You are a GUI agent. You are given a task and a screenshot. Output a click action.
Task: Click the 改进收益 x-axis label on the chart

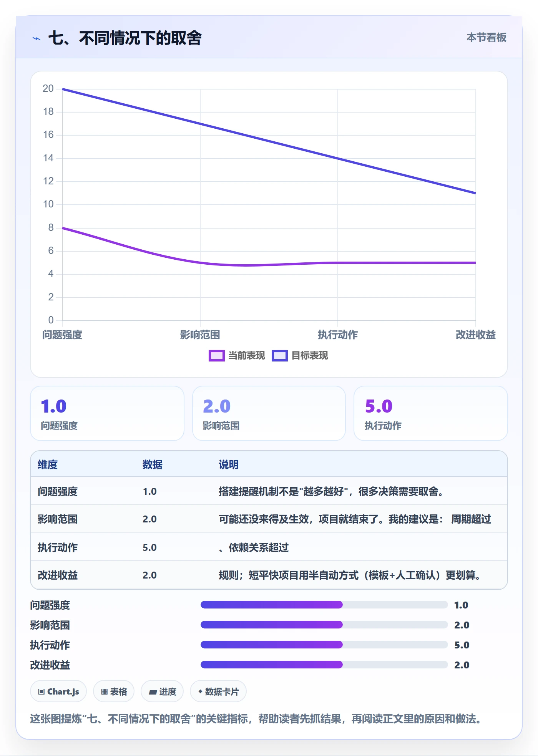tap(475, 335)
